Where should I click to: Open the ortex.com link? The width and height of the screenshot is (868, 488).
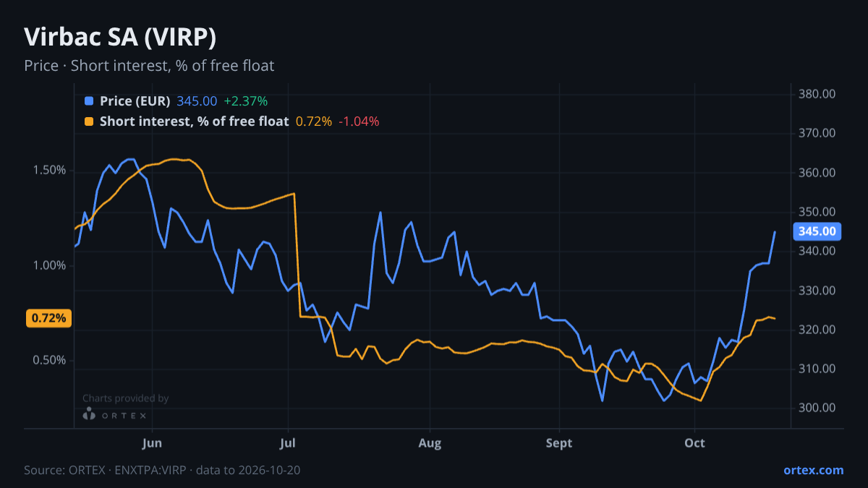coord(814,470)
